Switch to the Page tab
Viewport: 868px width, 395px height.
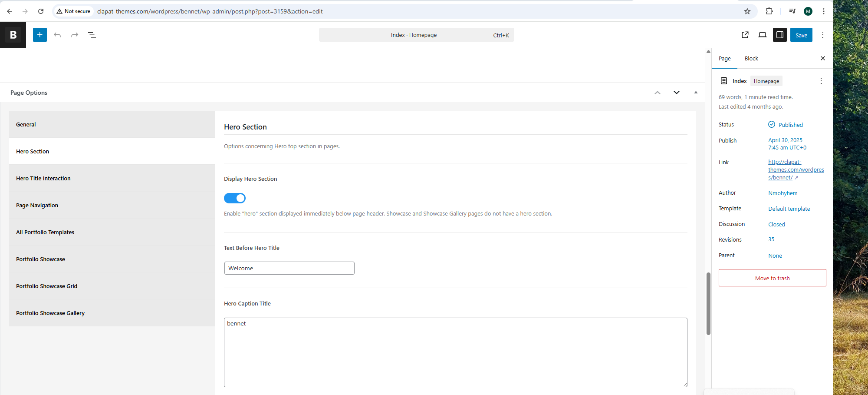tap(724, 59)
